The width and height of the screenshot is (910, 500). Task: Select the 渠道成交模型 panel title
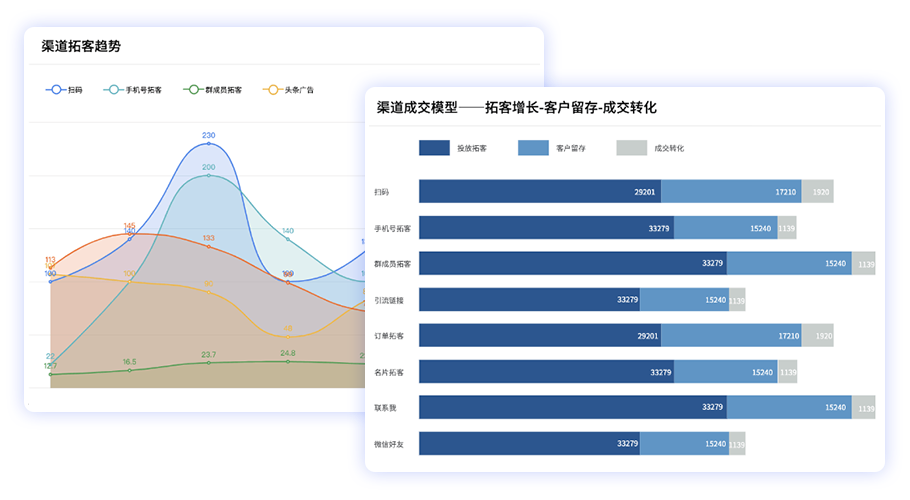(x=516, y=107)
